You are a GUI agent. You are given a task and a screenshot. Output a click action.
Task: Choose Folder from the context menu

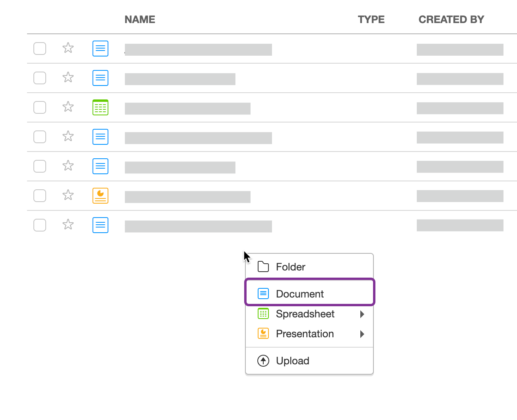click(x=290, y=267)
